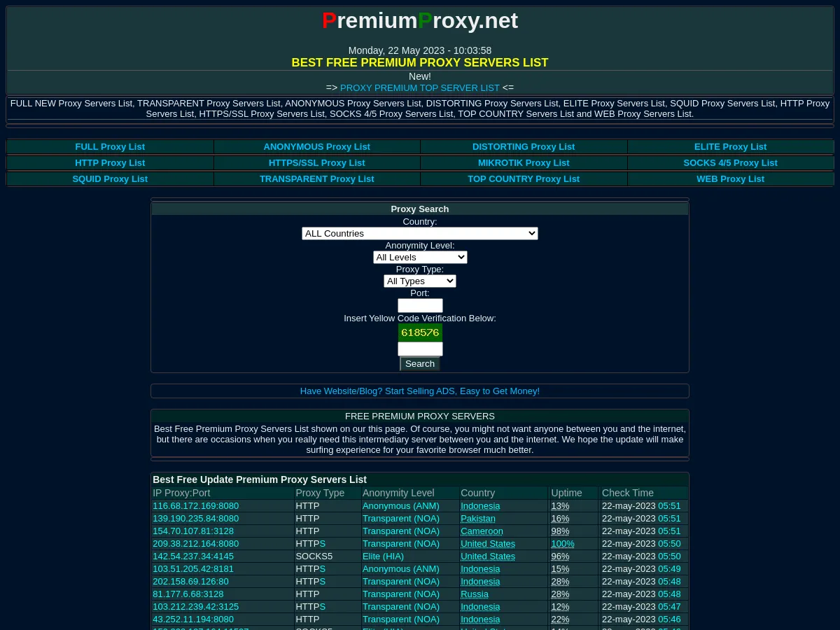840x630 pixels.
Task: Click the Search button
Action: (420, 363)
